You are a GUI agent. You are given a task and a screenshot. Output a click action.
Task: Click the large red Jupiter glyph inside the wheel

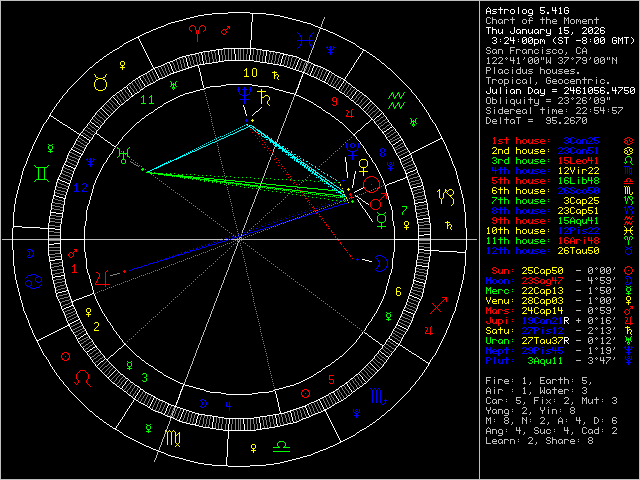[x=102, y=278]
